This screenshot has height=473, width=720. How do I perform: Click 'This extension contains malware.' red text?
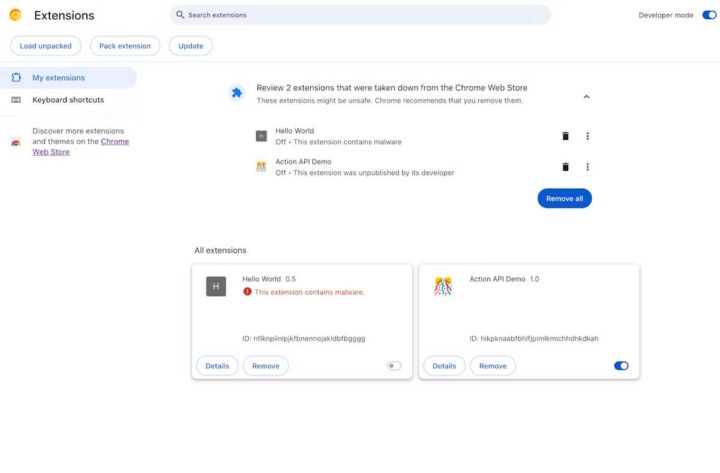click(309, 292)
